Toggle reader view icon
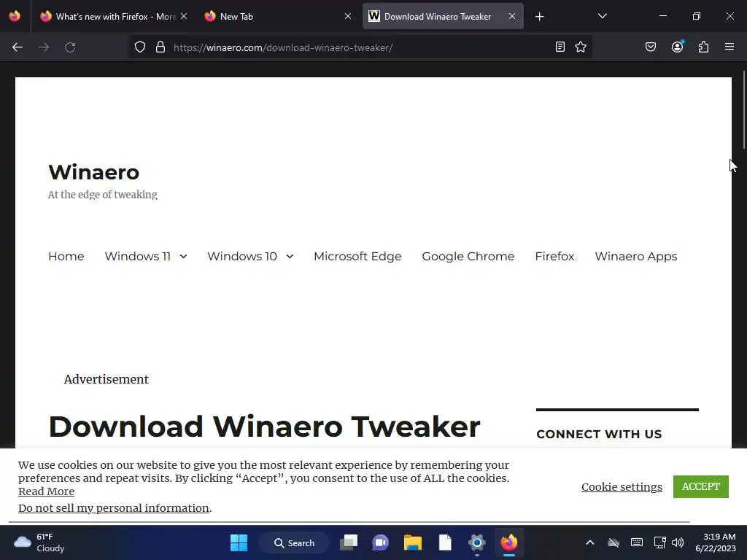 pos(560,47)
